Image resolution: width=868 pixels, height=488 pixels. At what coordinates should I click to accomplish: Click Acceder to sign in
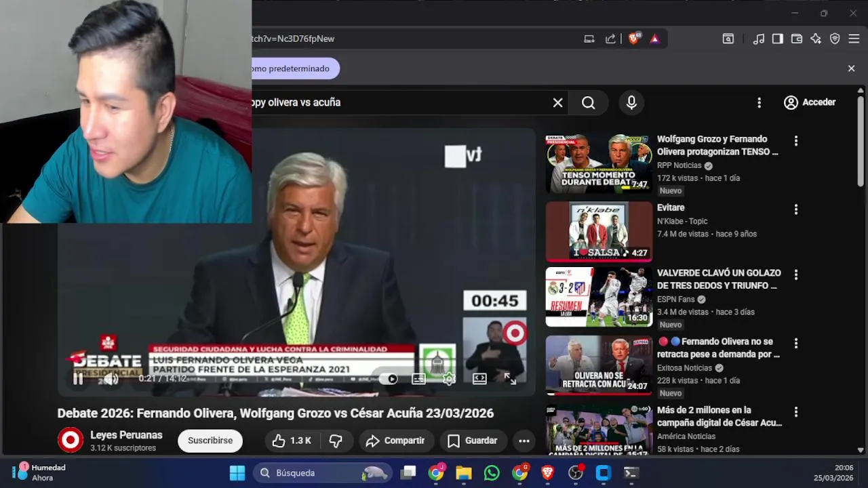(x=810, y=102)
